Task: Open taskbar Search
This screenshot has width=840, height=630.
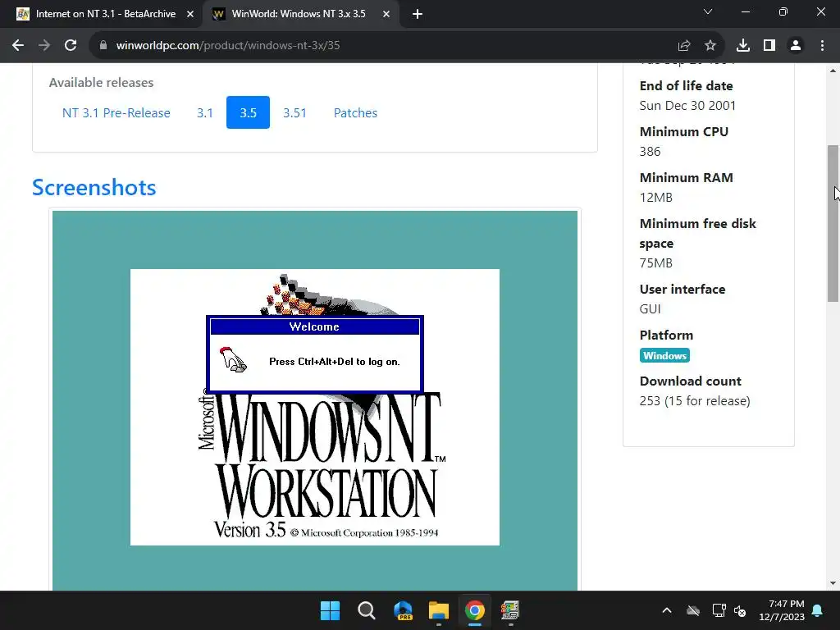Action: pyautogui.click(x=367, y=610)
